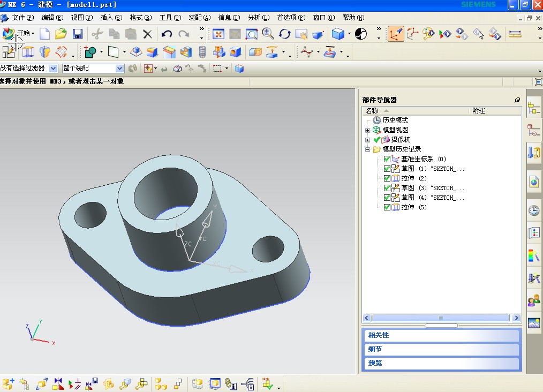Open the 分析(L) menu
This screenshot has width=543, height=392.
coord(258,18)
